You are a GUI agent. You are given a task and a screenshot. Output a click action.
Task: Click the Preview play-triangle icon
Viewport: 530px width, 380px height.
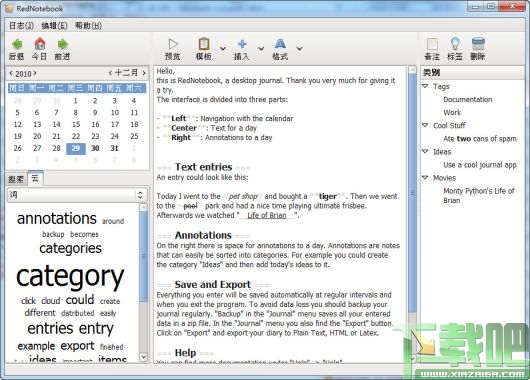173,44
